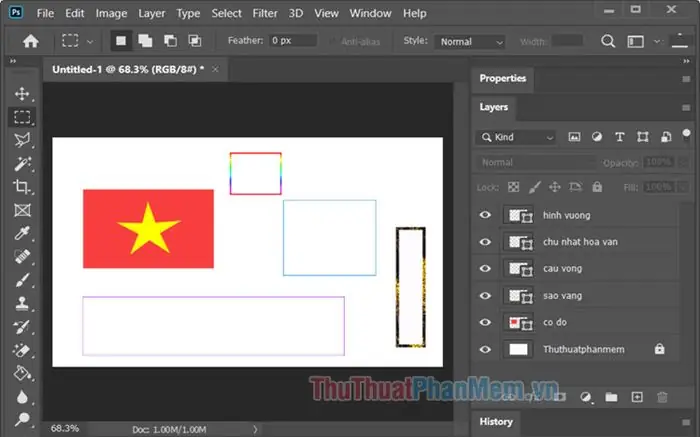The height and width of the screenshot is (437, 700).
Task: Click the 68.3% zoom level field
Action: click(65, 429)
